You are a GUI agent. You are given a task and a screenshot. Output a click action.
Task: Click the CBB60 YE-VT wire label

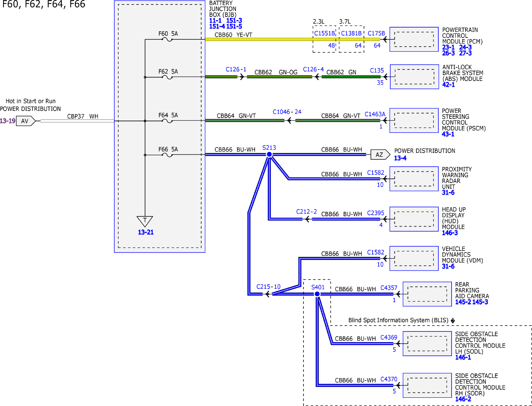point(233,35)
